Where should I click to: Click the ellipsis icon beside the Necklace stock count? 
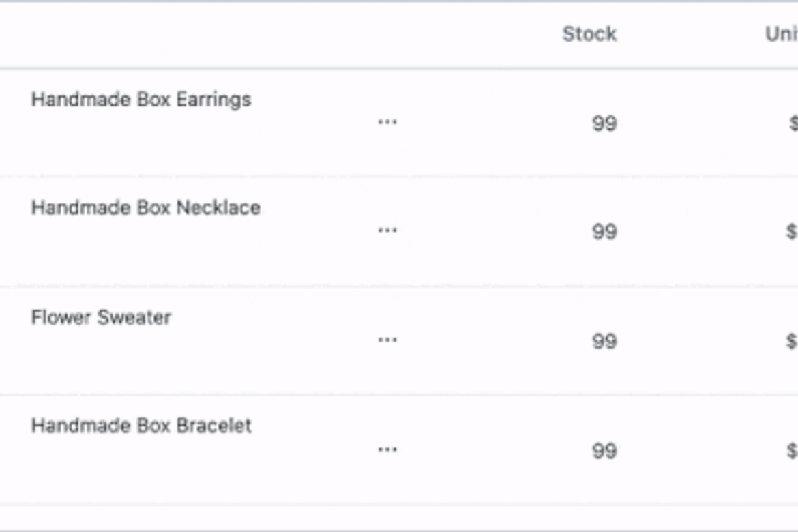click(x=387, y=230)
